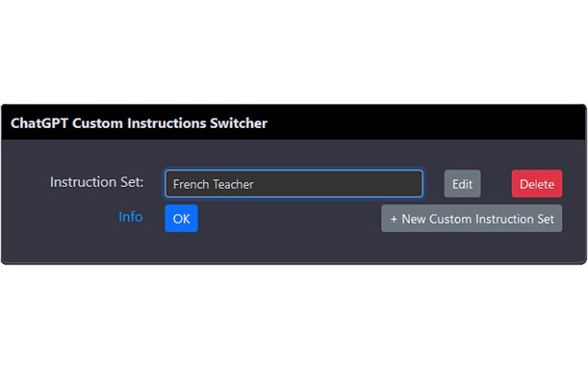Click the grey Edit button beside the selector
The image size is (588, 368).
pos(462,184)
